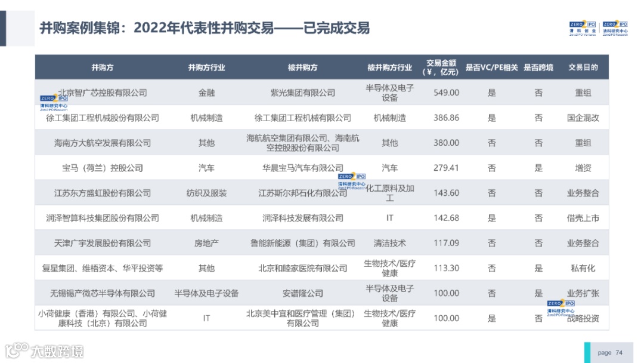Select cell 复星集团、维梧资本、华平投资等

103,268
